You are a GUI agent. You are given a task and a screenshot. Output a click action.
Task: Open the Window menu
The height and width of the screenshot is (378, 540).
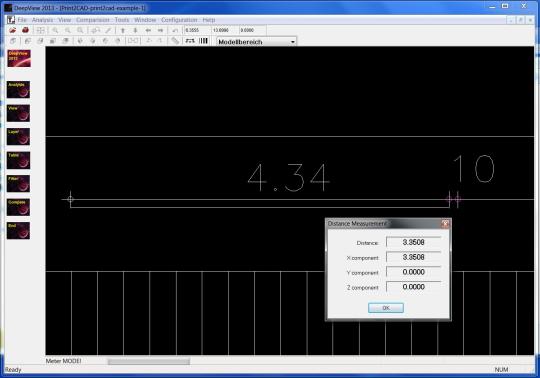click(x=145, y=20)
